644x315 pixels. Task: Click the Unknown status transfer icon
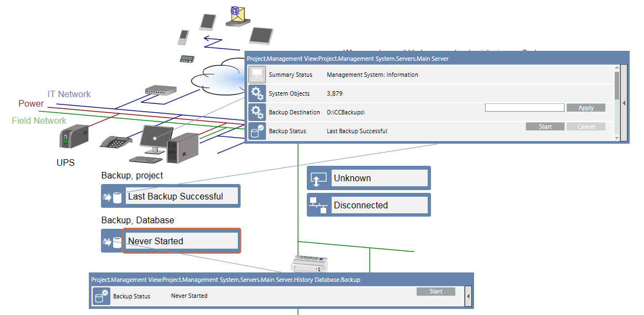click(318, 179)
